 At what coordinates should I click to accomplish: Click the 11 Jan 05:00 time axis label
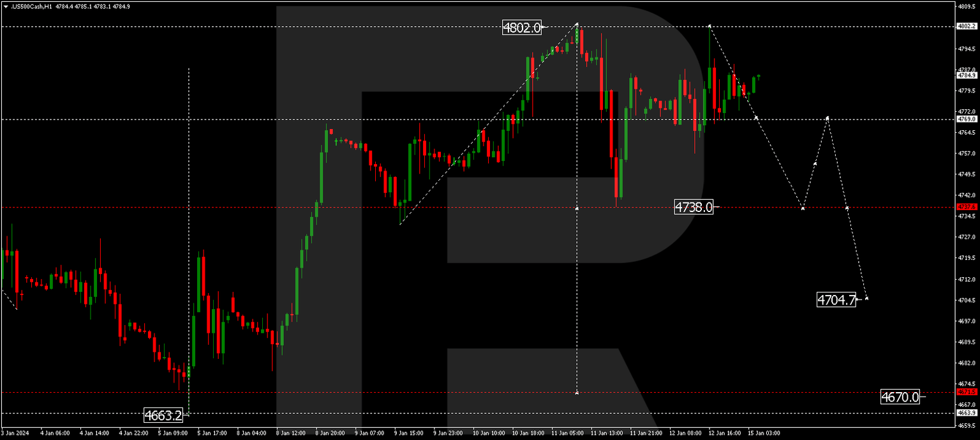tap(568, 432)
